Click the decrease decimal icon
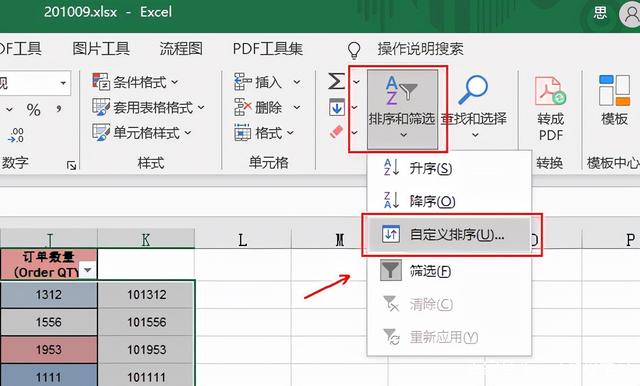The image size is (640, 386). 16,135
